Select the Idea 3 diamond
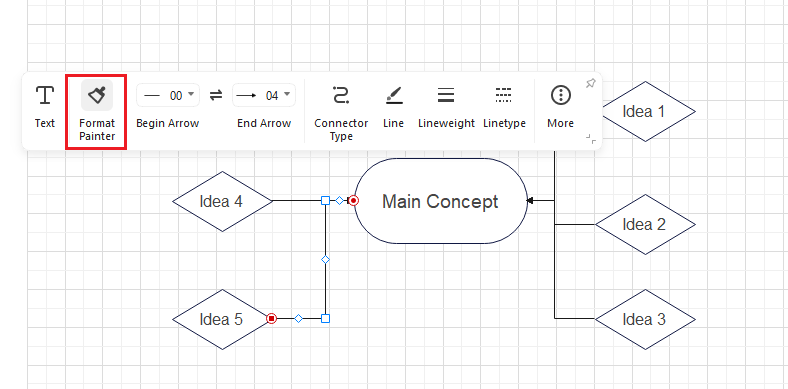Screen dimensions: 788x389 click(x=645, y=319)
